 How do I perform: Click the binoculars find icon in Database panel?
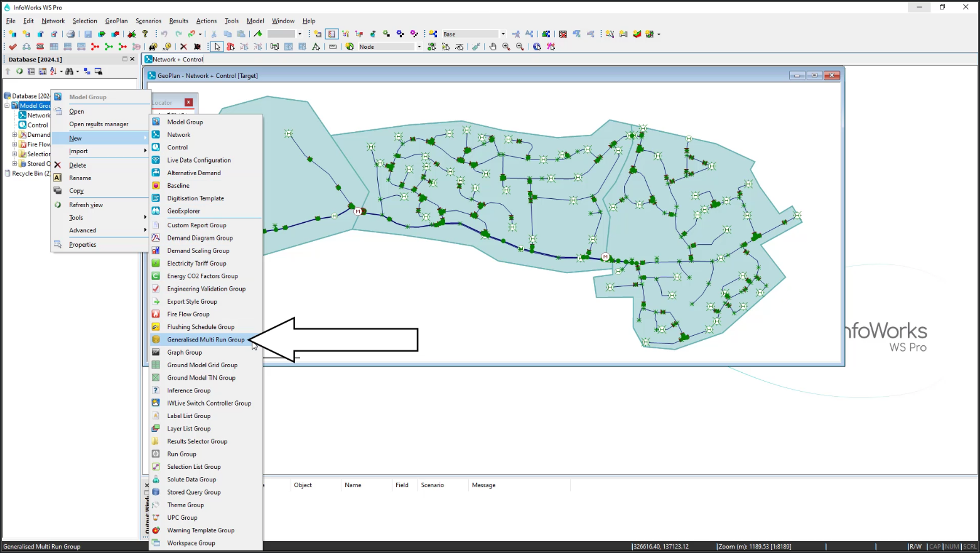click(x=69, y=71)
